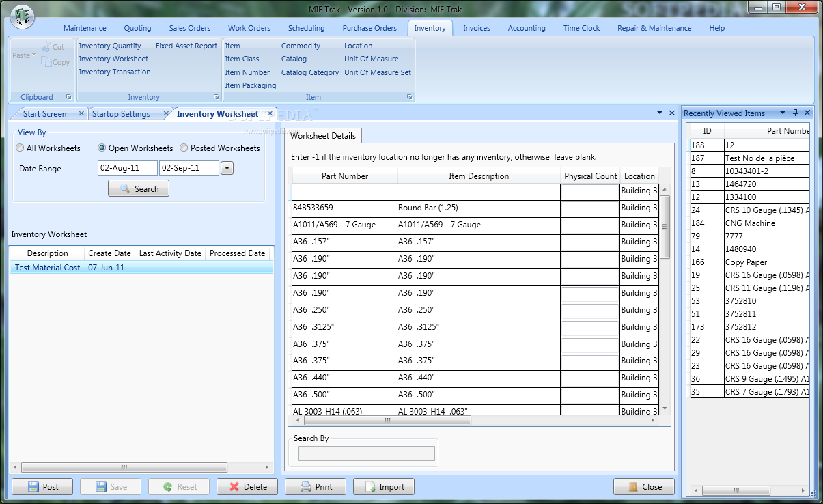Open the Clipboard group dialog launcher
The width and height of the screenshot is (823, 504).
pos(68,97)
